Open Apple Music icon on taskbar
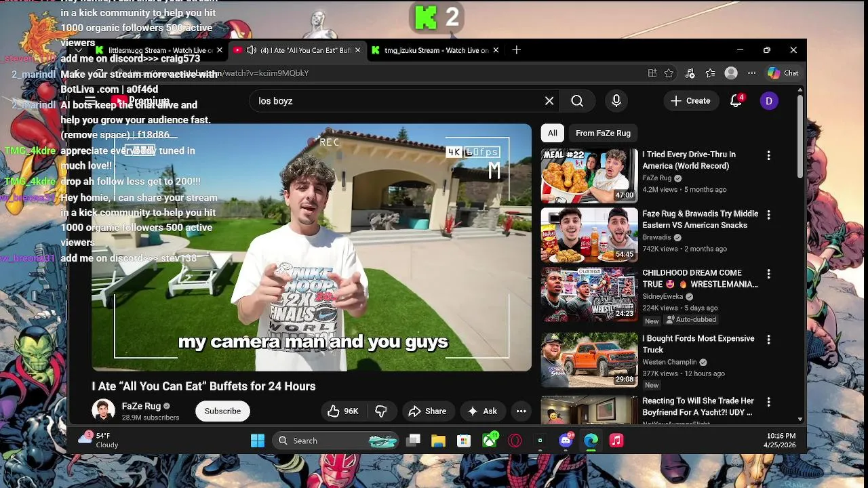 click(x=616, y=441)
